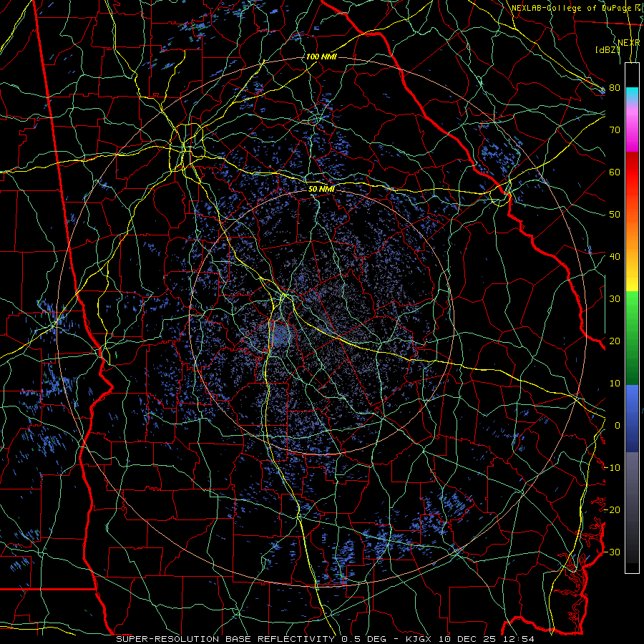Select the 40 value on dBZ scale

click(615, 256)
